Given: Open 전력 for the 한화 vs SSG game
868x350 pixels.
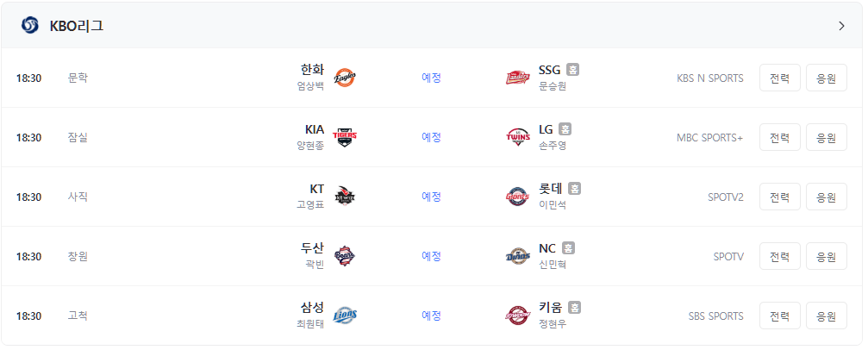Looking at the screenshot, I should pos(779,78).
